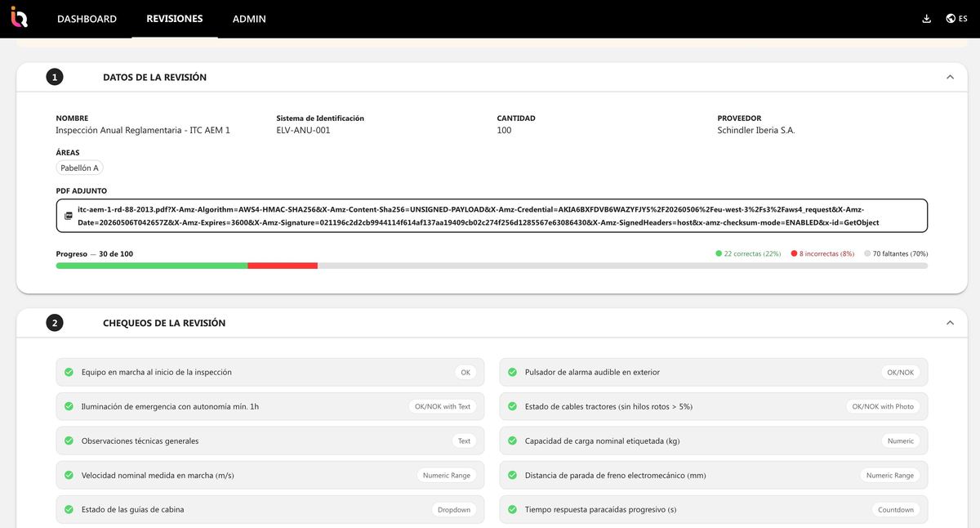Select ES language option

click(964, 19)
